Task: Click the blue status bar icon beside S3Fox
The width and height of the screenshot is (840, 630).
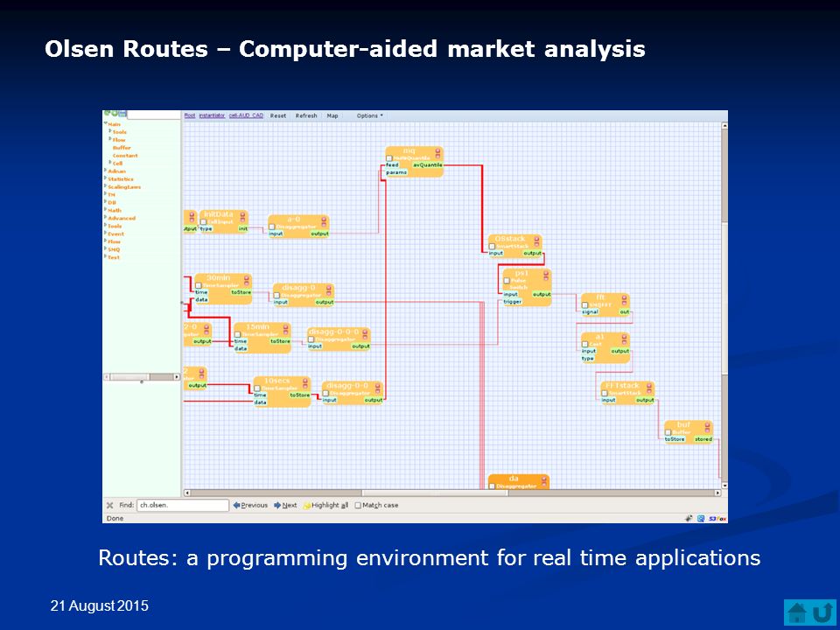Action: point(701,519)
